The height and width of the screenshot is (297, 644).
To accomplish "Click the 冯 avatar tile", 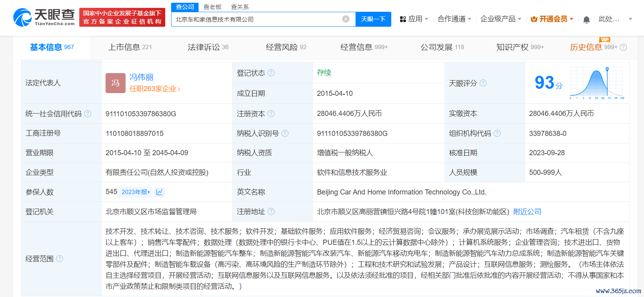I will (x=115, y=83).
